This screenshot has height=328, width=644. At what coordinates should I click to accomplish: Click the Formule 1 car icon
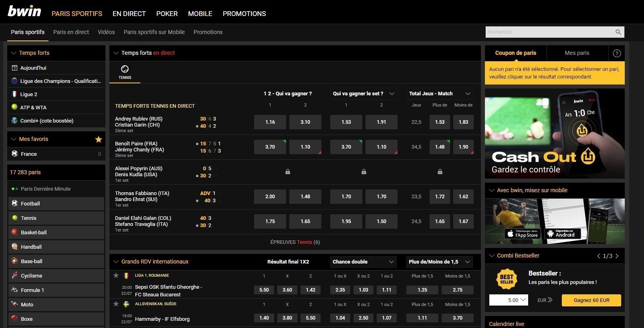[x=15, y=290]
